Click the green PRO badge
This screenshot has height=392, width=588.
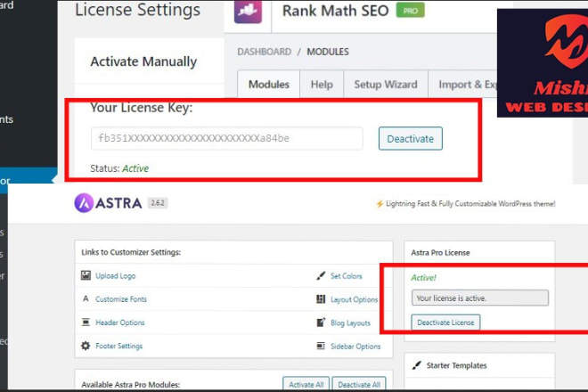point(410,11)
